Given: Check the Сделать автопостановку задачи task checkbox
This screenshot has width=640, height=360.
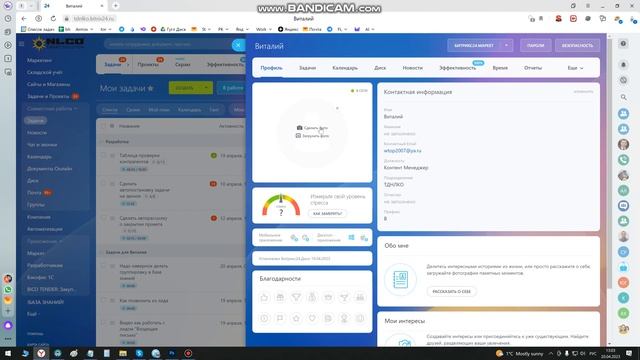Looking at the screenshot, I should coord(103,184).
